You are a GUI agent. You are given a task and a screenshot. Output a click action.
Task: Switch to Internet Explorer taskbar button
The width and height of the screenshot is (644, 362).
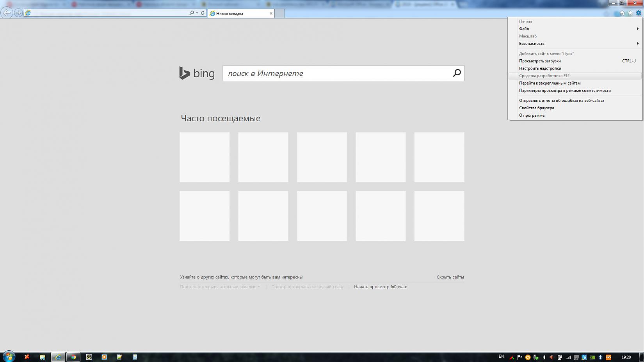coord(58,357)
